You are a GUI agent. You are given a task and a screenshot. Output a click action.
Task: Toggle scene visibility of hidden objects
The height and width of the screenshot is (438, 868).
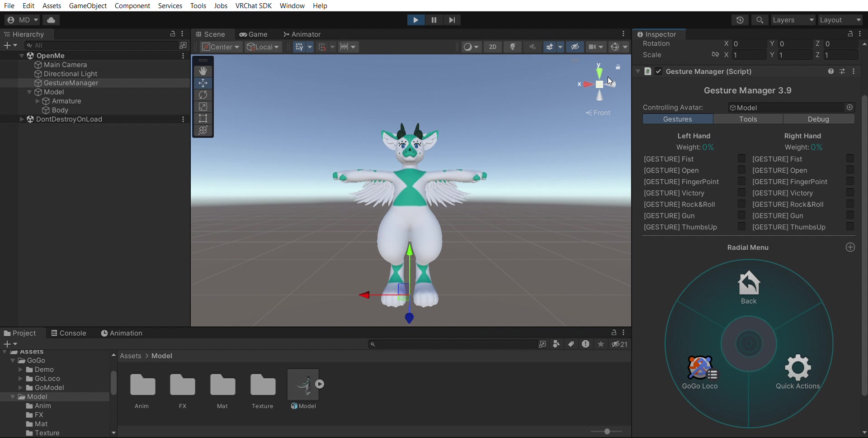pyautogui.click(x=575, y=47)
